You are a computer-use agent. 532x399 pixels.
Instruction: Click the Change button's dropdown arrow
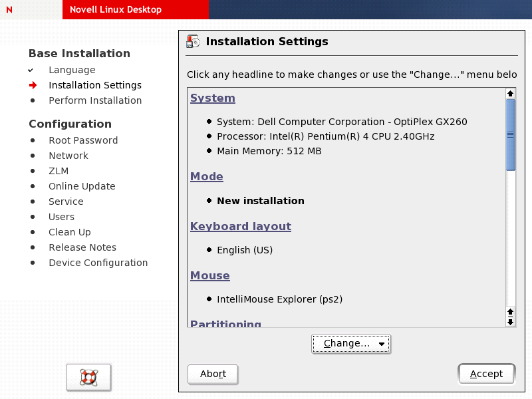point(382,344)
